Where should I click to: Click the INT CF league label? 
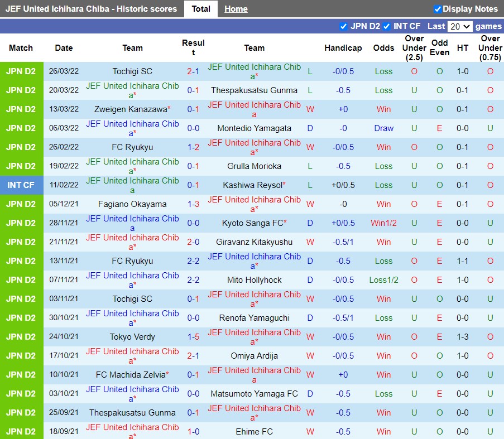[21, 185]
